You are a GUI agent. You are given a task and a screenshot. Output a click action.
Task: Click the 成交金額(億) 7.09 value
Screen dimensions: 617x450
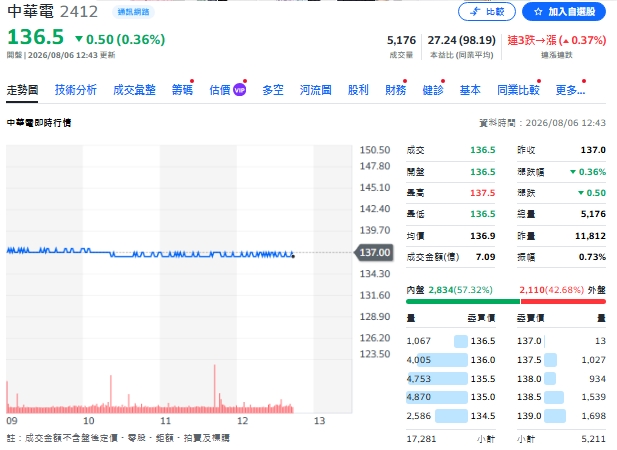tap(485, 257)
